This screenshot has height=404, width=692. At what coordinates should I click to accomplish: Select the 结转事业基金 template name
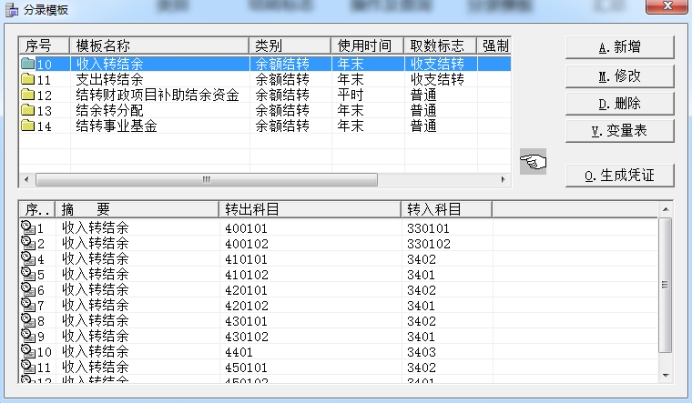pos(117,126)
